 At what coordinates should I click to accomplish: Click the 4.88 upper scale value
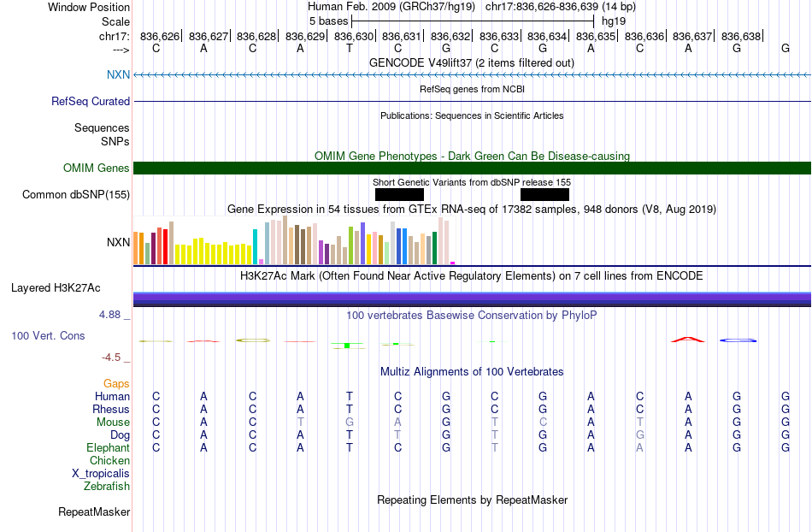109,315
